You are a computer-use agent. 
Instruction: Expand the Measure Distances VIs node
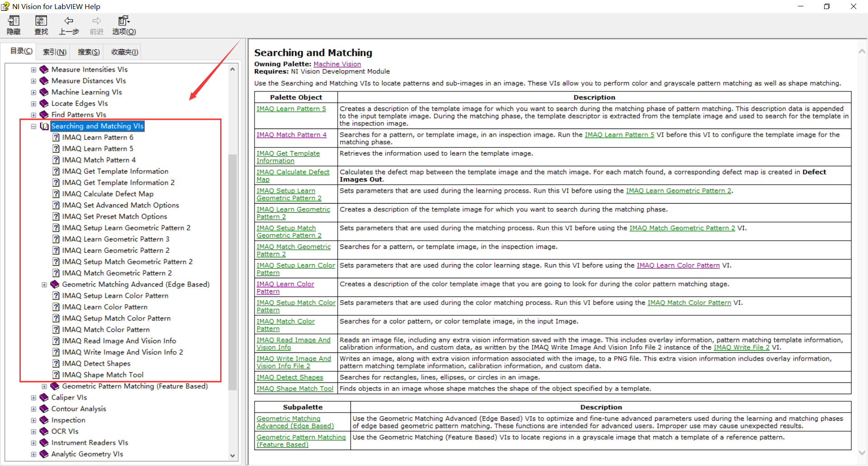33,81
